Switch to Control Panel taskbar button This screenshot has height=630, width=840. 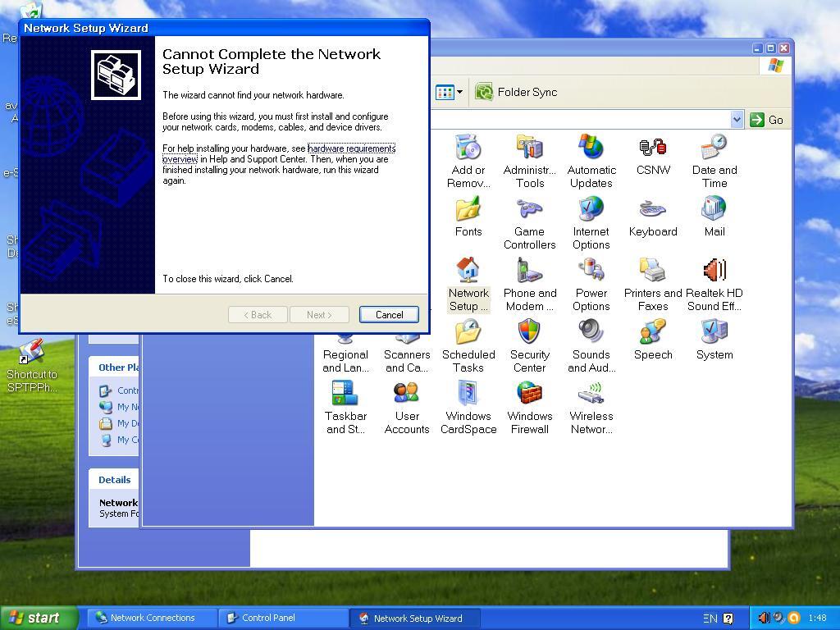[282, 618]
